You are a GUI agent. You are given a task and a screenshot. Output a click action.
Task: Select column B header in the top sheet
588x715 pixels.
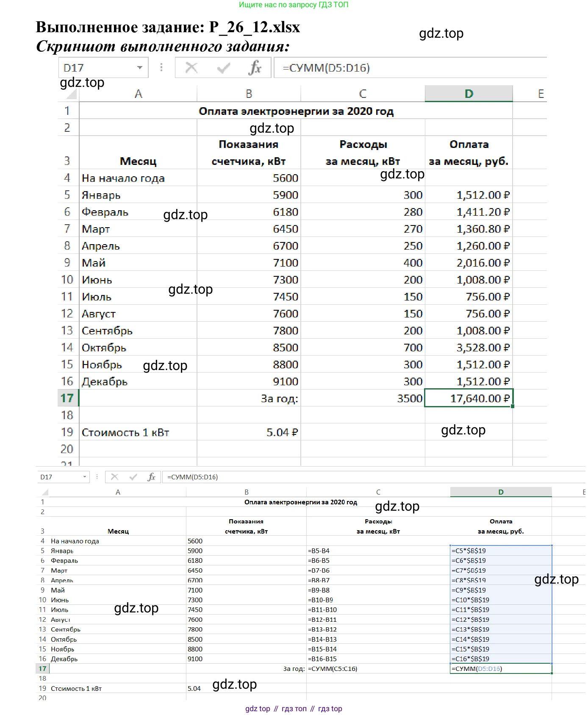point(249,94)
